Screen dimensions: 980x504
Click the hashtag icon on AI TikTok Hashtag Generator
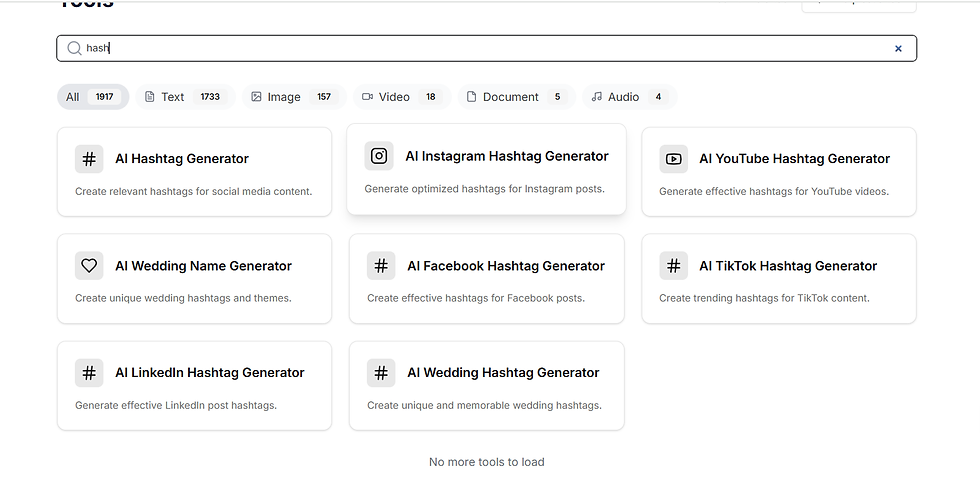point(673,266)
